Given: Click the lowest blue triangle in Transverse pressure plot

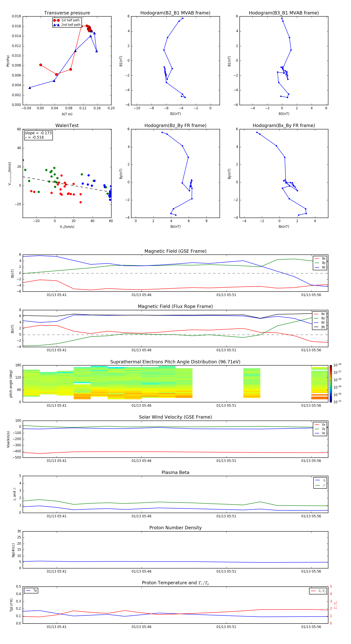Looking at the screenshot, I should (30, 88).
